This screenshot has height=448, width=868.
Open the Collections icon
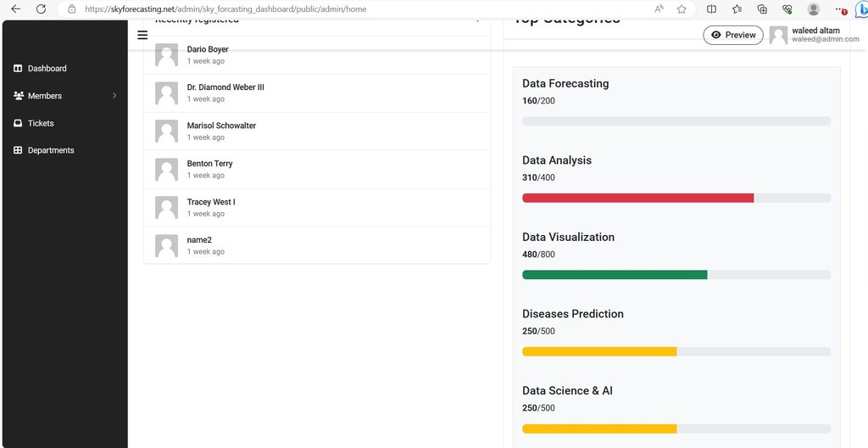click(x=762, y=8)
